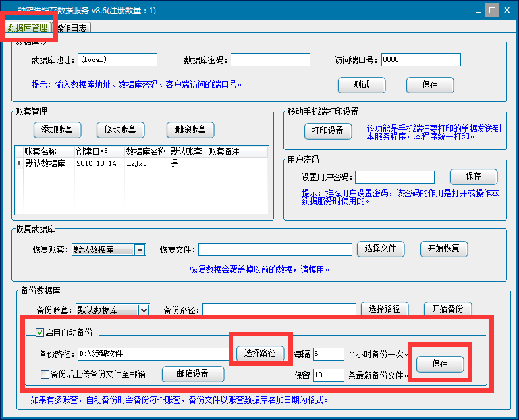Click 开始备份 button
This screenshot has width=519, height=420.
[448, 309]
